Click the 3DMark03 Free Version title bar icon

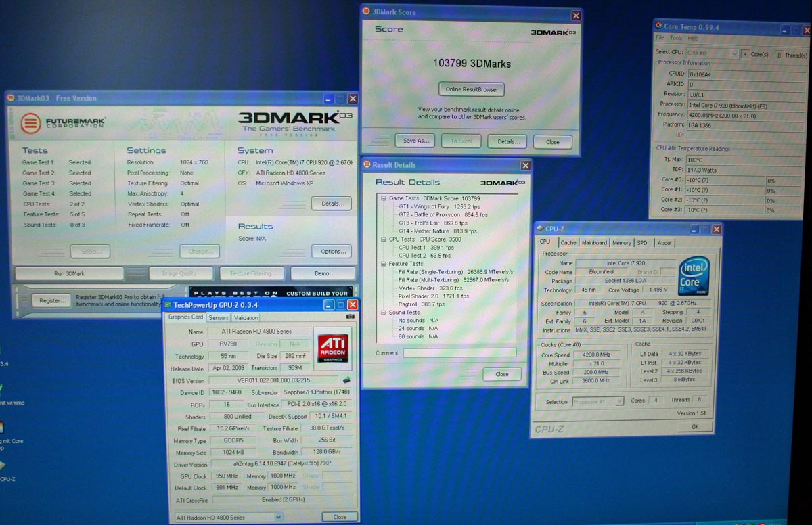11,98
